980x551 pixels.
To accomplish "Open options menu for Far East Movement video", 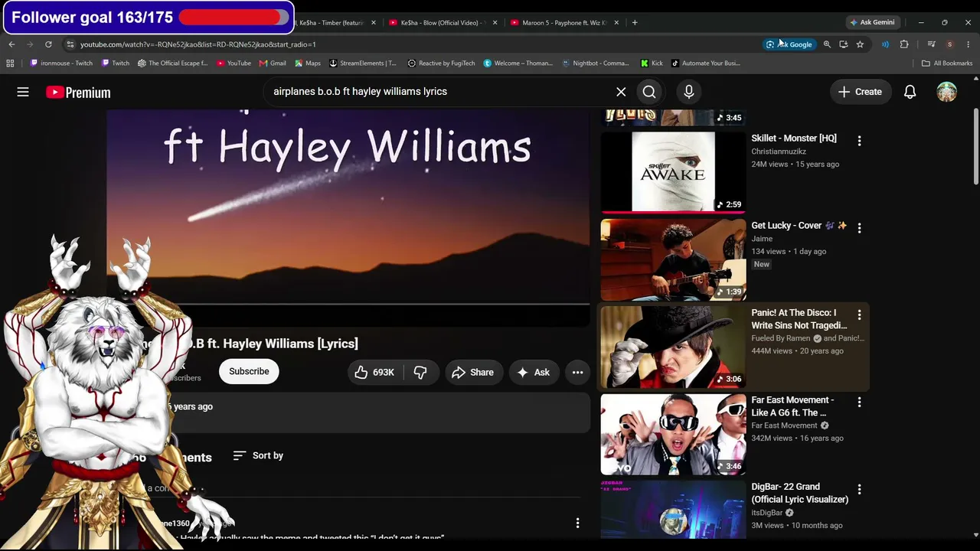I will [x=859, y=403].
